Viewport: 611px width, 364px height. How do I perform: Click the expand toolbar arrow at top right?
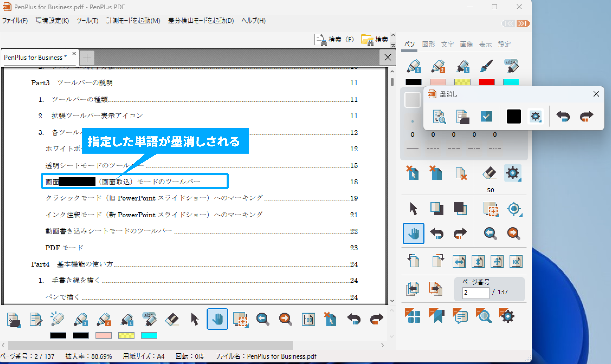coord(523,23)
